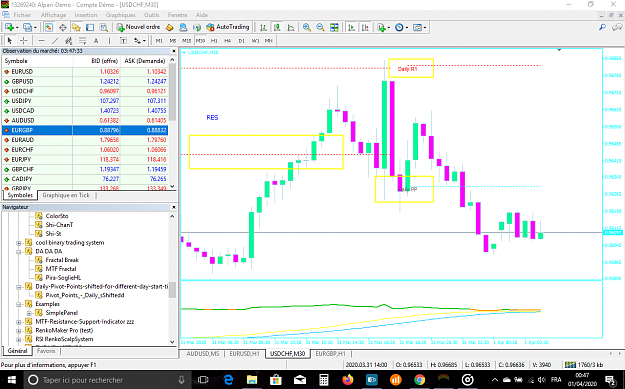Open the periods clock dropdown arrow

pyautogui.click(x=407, y=27)
